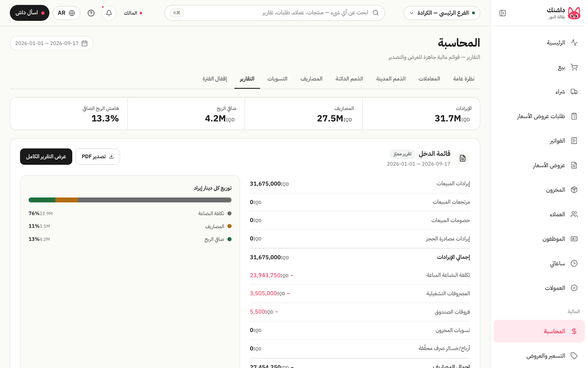Open the help question mark icon
The image size is (588, 368).
(91, 13)
